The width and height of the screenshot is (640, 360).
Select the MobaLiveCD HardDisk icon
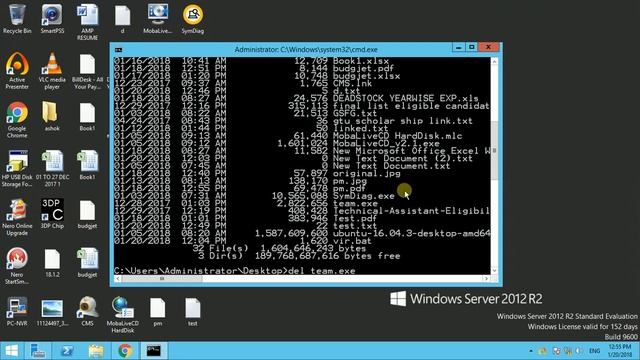click(x=122, y=315)
